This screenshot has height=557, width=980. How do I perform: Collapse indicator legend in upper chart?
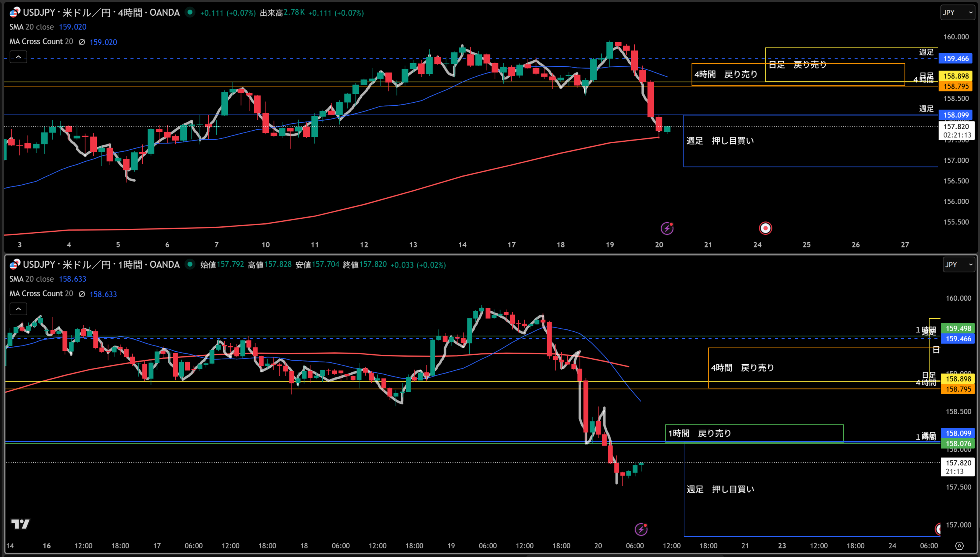pos(18,57)
